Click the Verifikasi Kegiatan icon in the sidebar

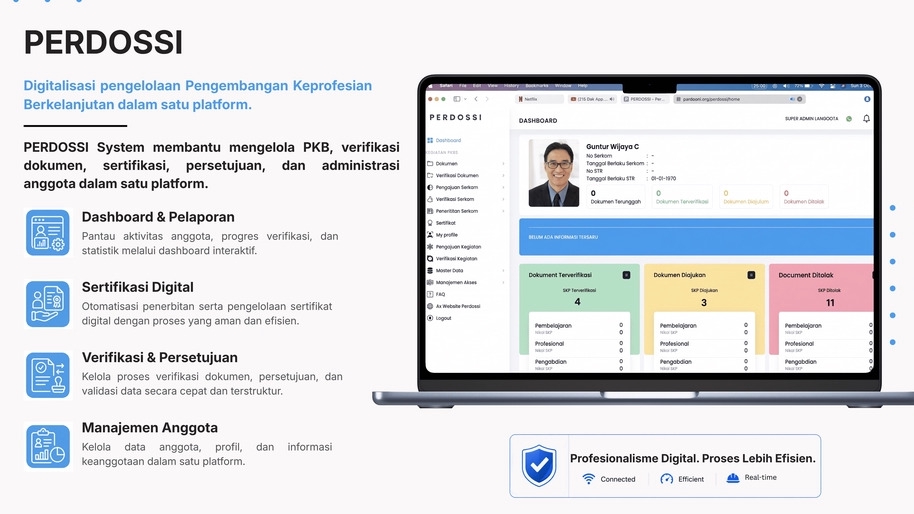(x=430, y=258)
